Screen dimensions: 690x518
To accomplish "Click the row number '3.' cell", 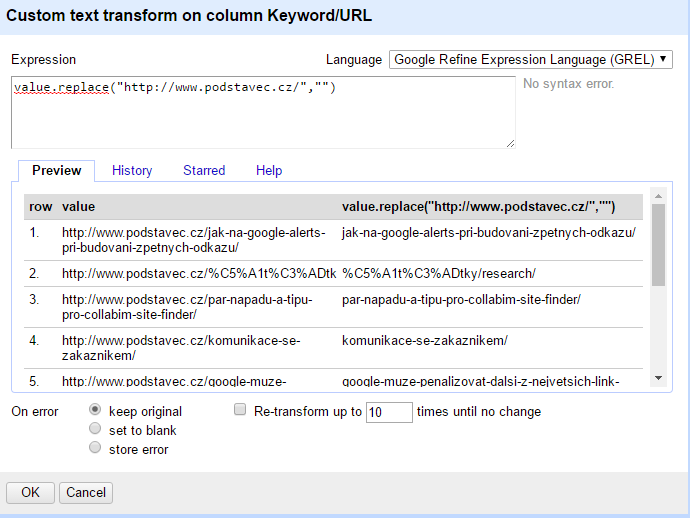I will [x=34, y=300].
